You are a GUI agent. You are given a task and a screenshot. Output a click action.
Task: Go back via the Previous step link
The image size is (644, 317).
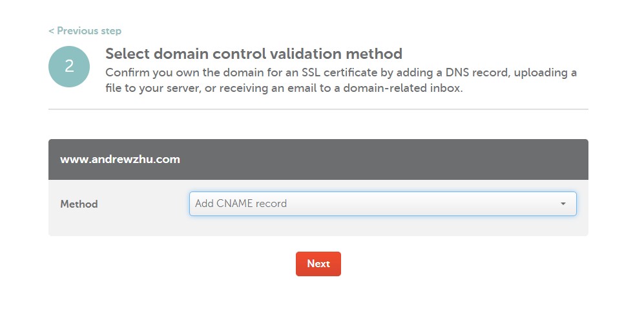(85, 31)
